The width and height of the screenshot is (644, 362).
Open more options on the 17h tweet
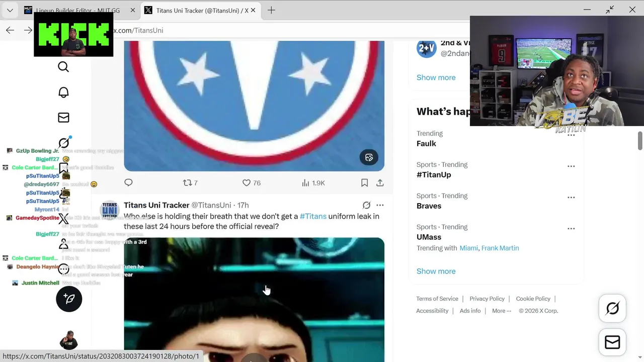click(x=380, y=205)
